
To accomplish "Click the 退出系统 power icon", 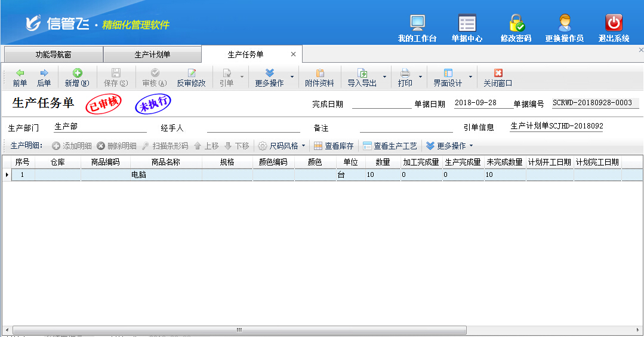I will (614, 24).
